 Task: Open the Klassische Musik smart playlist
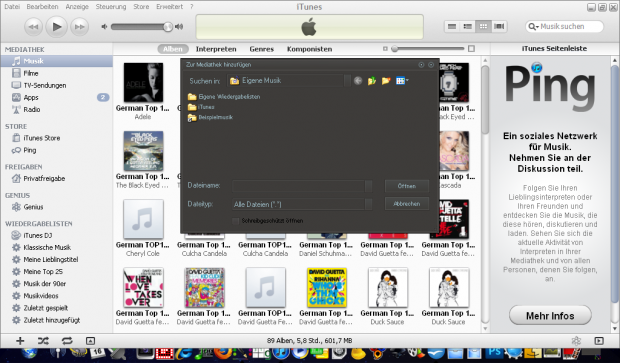click(57, 248)
